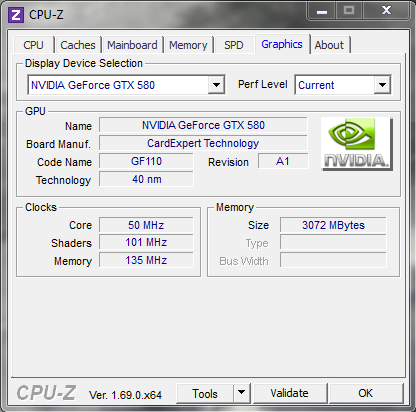Confirm with the OK button
Viewport: 416px width, 412px height.
pos(366,393)
